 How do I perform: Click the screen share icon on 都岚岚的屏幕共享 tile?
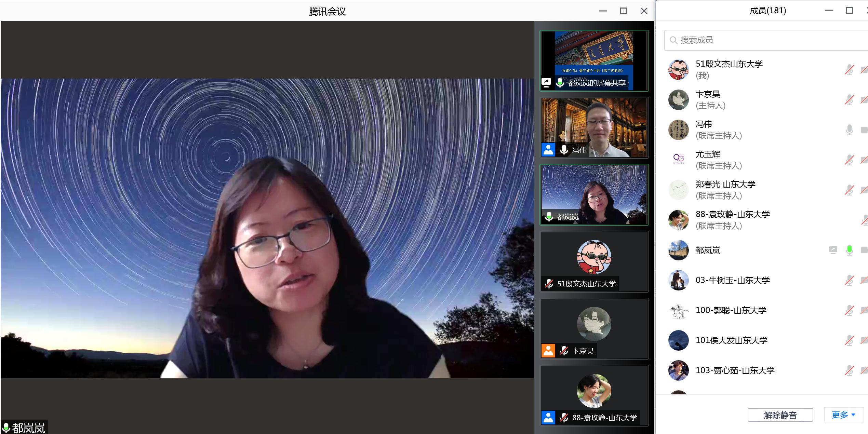[x=546, y=83]
